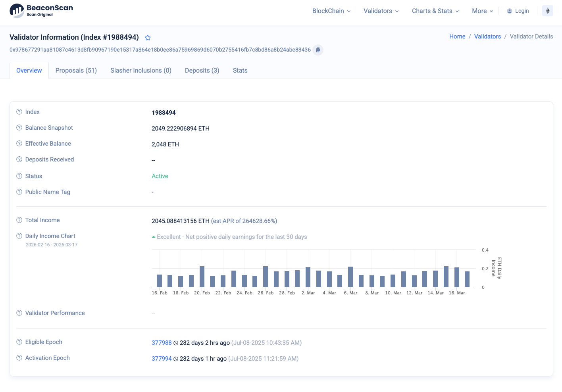The image size is (562, 392).
Task: Open the BlockChain dropdown menu
Action: pos(331,11)
